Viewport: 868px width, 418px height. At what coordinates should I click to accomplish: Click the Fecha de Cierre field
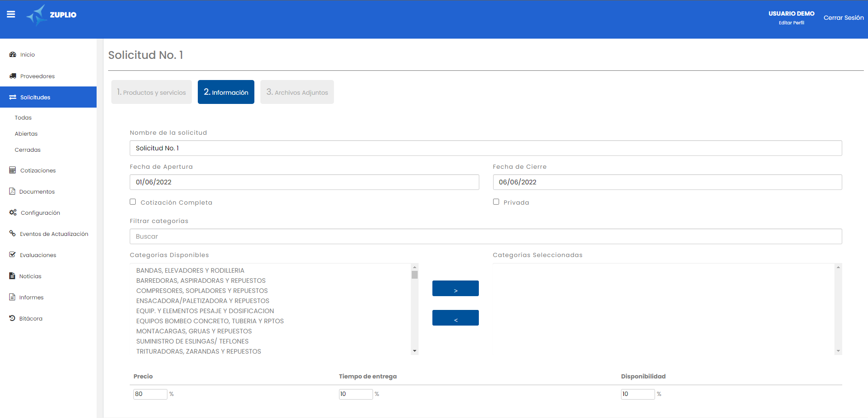667,182
